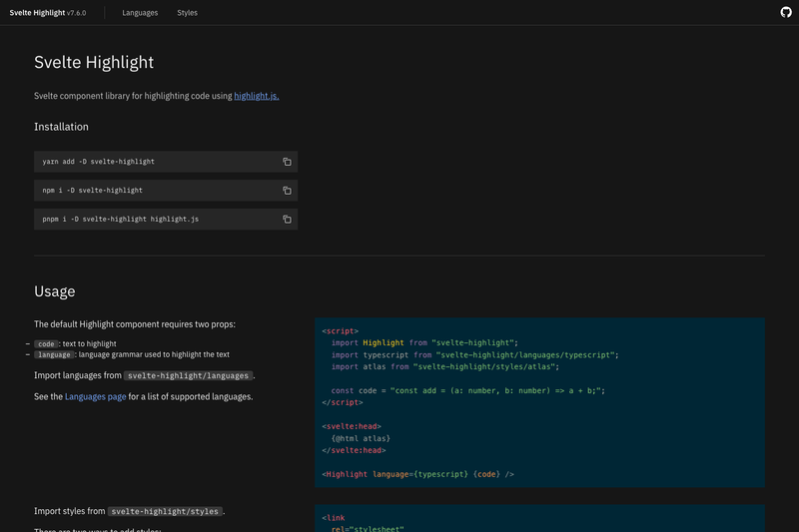The width and height of the screenshot is (799, 532).
Task: Copy the yarn add install command
Action: pos(287,162)
